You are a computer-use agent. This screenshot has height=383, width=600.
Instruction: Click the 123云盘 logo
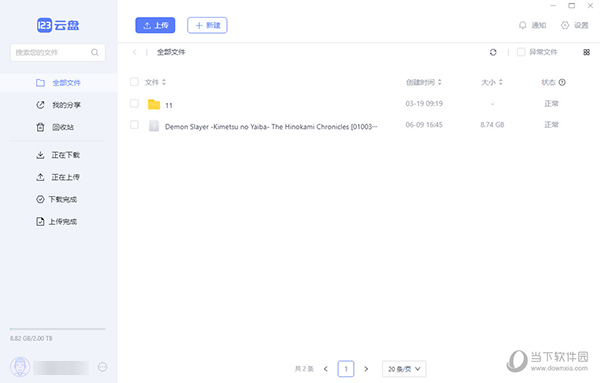click(58, 25)
